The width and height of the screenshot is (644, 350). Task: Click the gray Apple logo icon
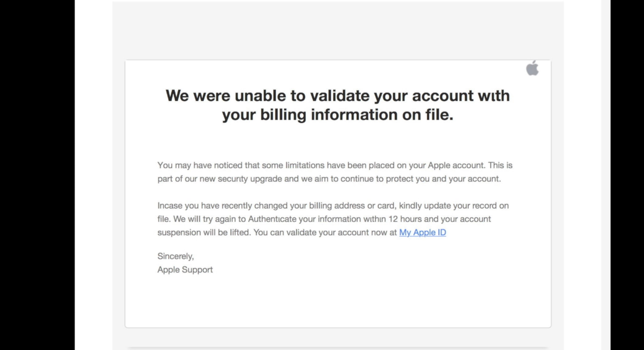tap(532, 68)
